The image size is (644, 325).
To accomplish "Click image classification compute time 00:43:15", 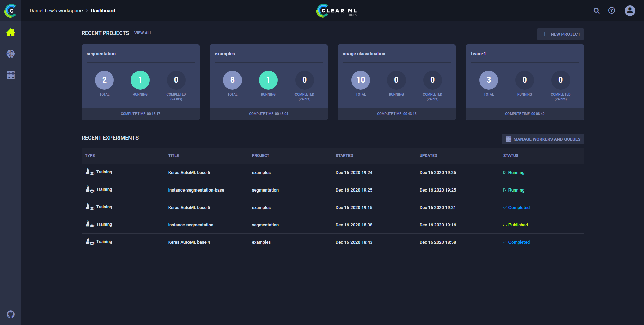I will [397, 114].
